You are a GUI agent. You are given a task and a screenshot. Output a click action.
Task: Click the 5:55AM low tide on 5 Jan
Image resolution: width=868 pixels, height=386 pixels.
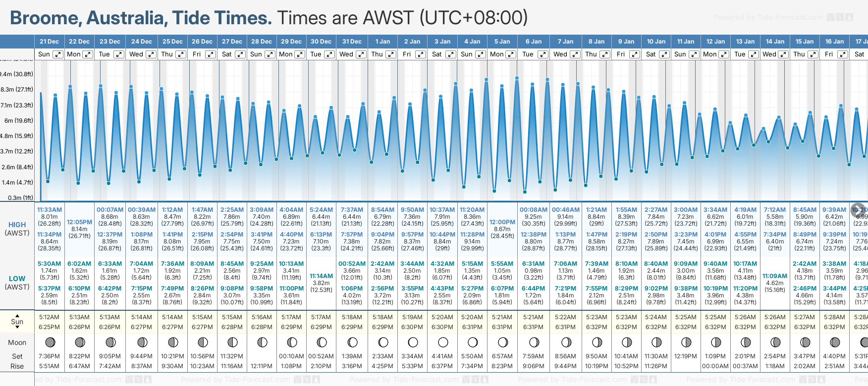pos(502,264)
